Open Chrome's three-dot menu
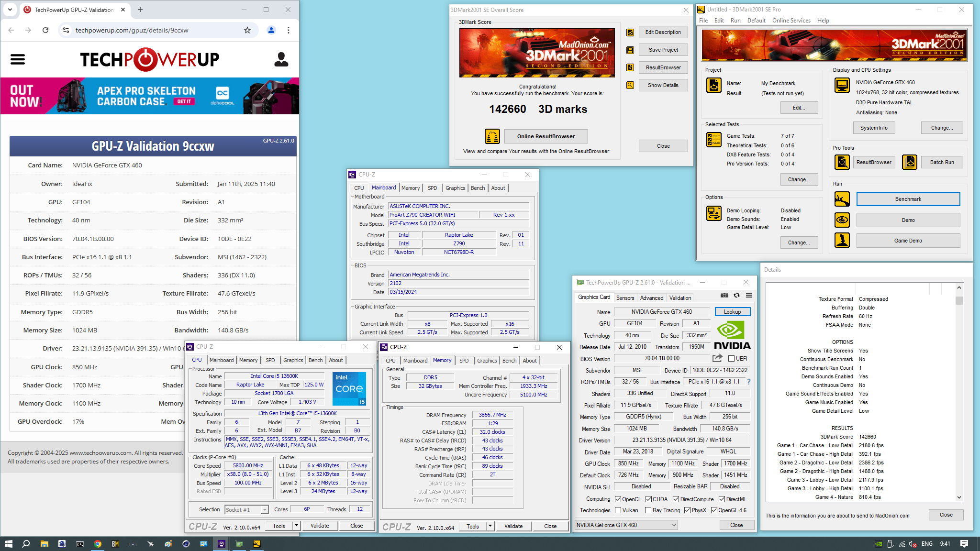The height and width of the screenshot is (551, 980). pyautogui.click(x=288, y=30)
